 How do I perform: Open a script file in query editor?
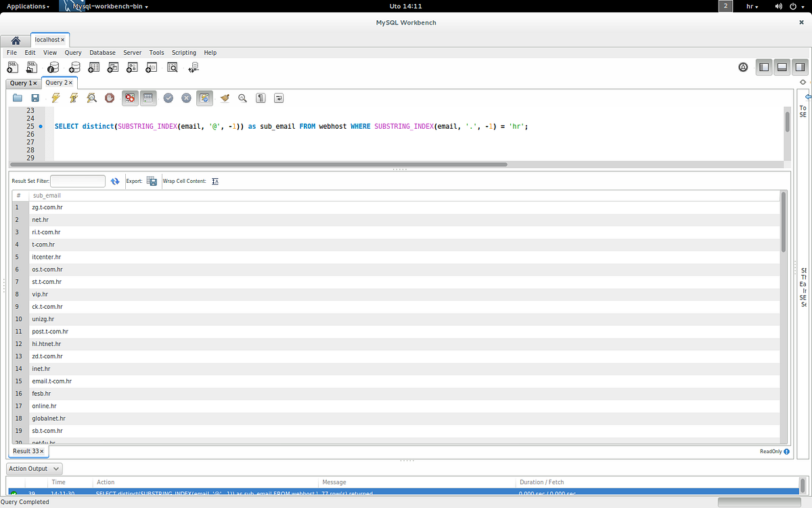coord(18,98)
